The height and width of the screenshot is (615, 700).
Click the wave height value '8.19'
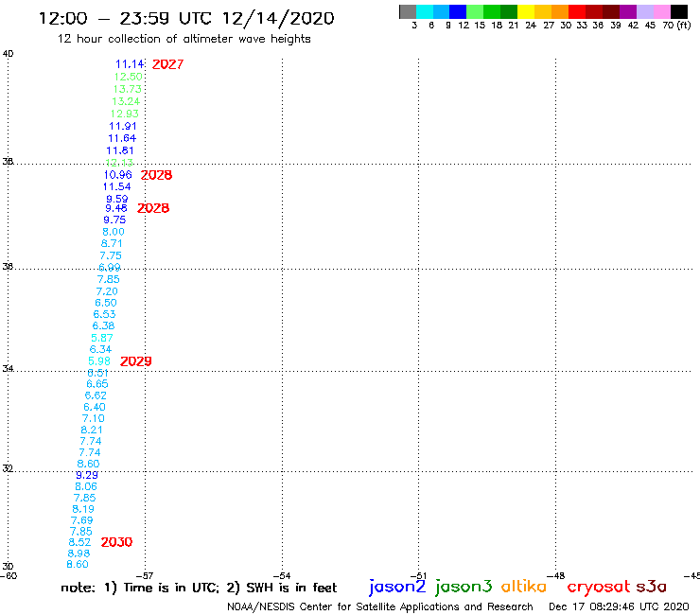[x=83, y=509]
